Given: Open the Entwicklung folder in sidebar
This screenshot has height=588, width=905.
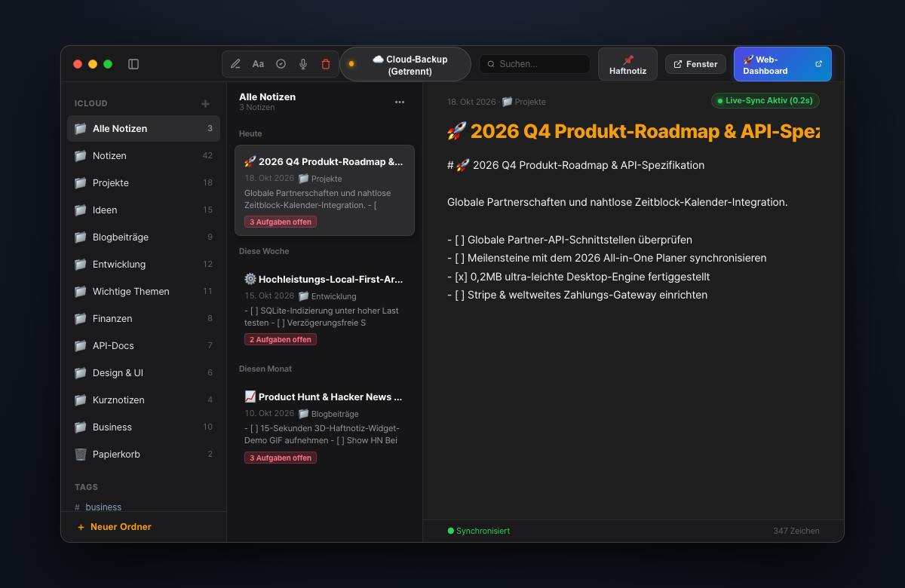Looking at the screenshot, I should click(x=143, y=264).
